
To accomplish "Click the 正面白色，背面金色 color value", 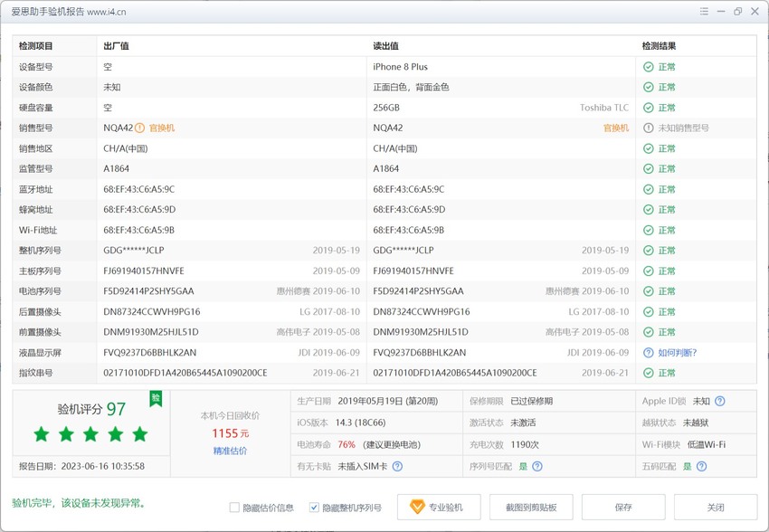I will [411, 87].
